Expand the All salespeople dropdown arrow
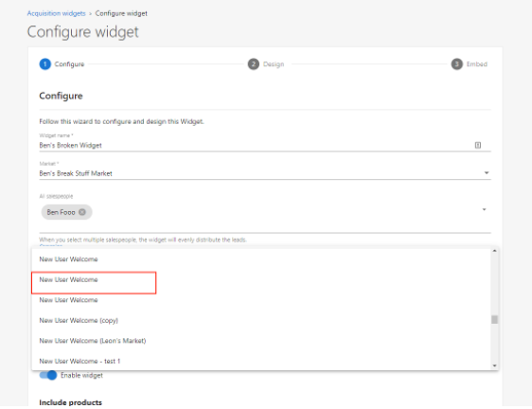 tap(484, 209)
